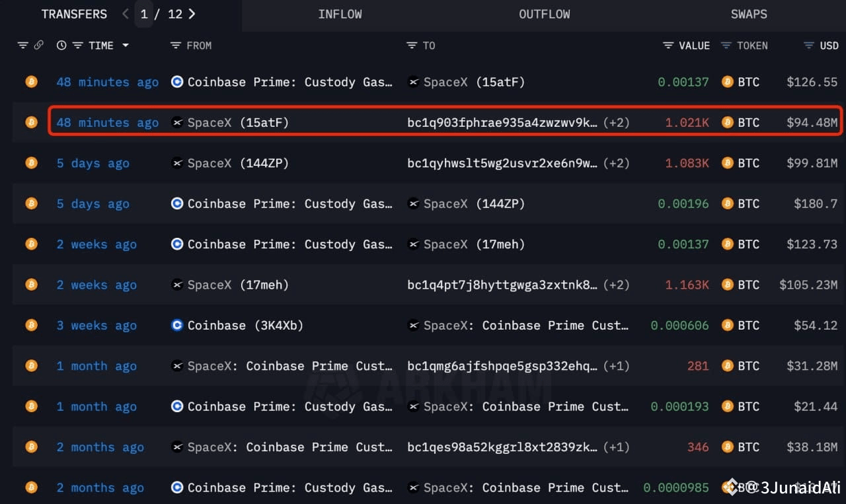The height and width of the screenshot is (504, 846).
Task: Switch to the OUTFLOW tab
Action: 545,15
